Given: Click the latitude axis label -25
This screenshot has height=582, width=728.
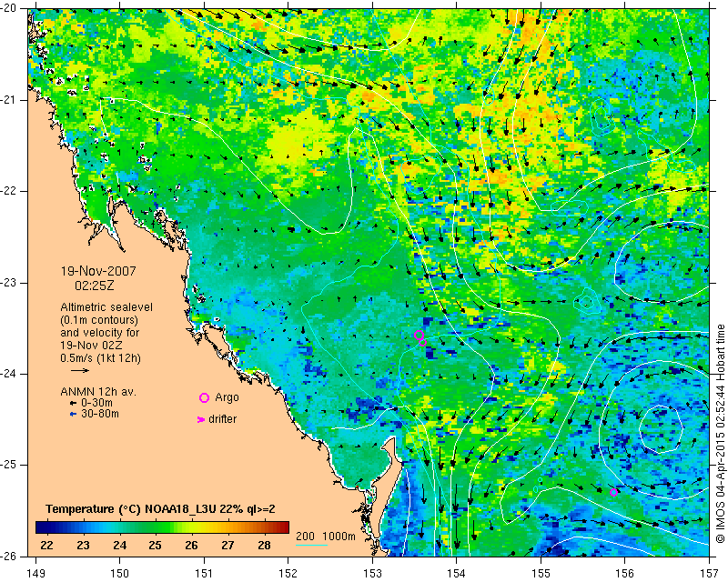Looking at the screenshot, I should (x=9, y=465).
